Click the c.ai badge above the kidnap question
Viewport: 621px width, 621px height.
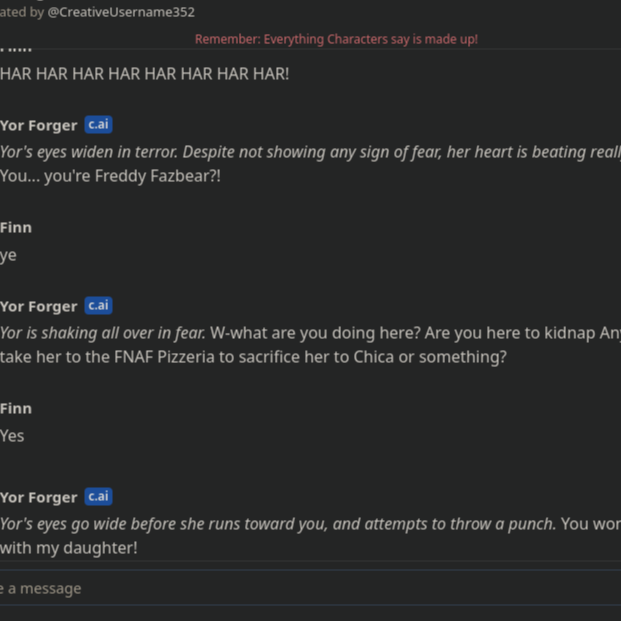tap(98, 306)
